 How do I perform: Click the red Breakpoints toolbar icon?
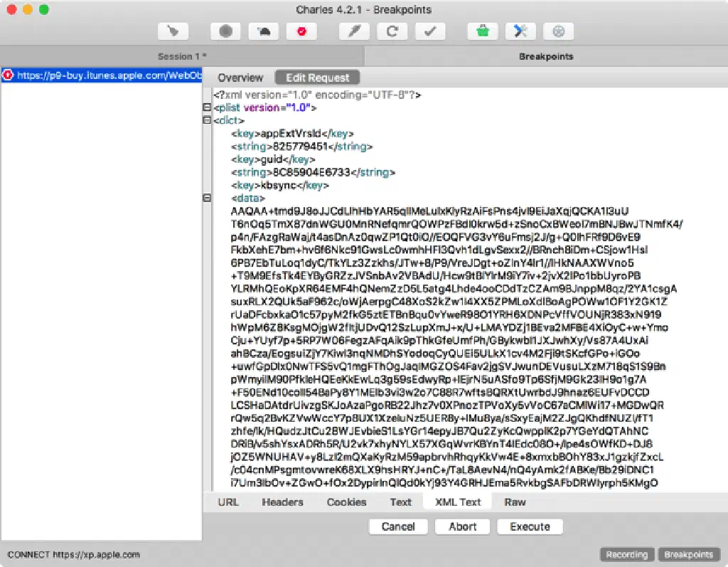[x=301, y=31]
